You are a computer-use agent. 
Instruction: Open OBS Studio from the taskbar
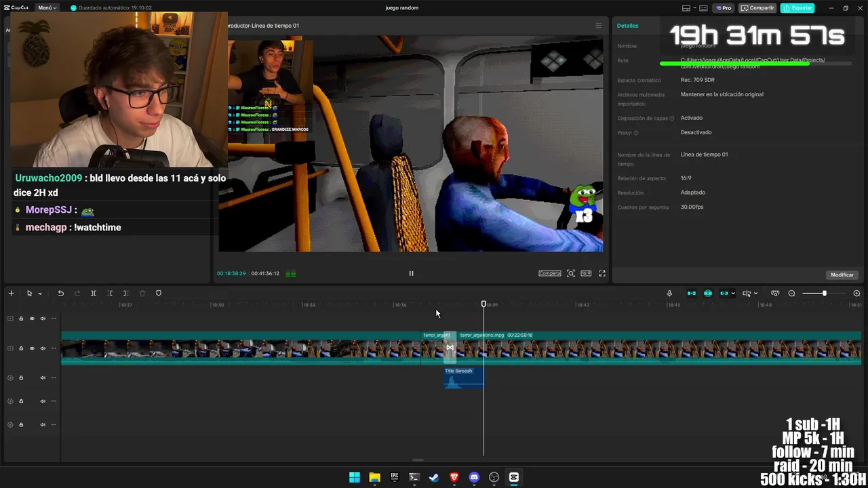point(494,477)
